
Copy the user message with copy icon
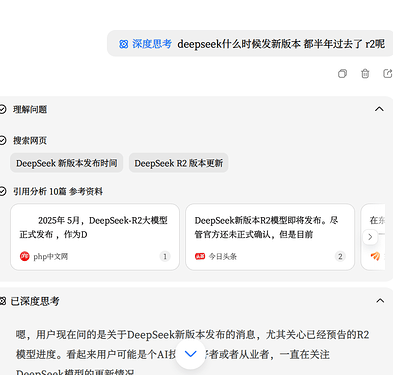click(x=342, y=73)
